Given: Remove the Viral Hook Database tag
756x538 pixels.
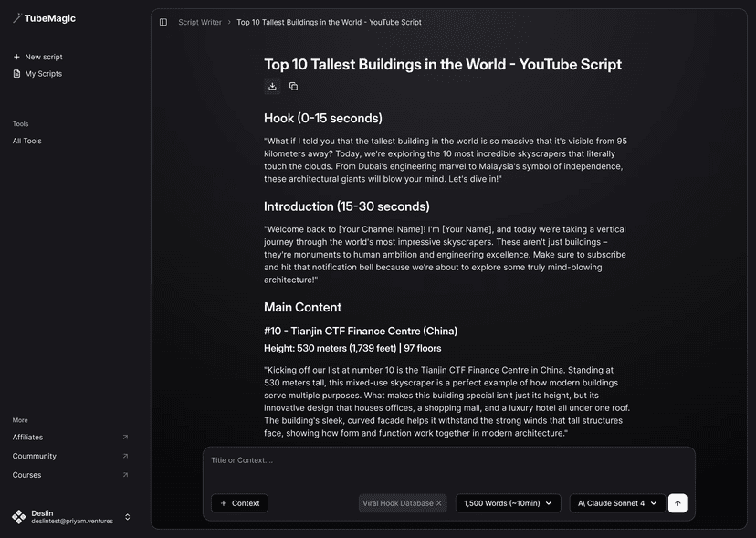Looking at the screenshot, I should point(438,502).
